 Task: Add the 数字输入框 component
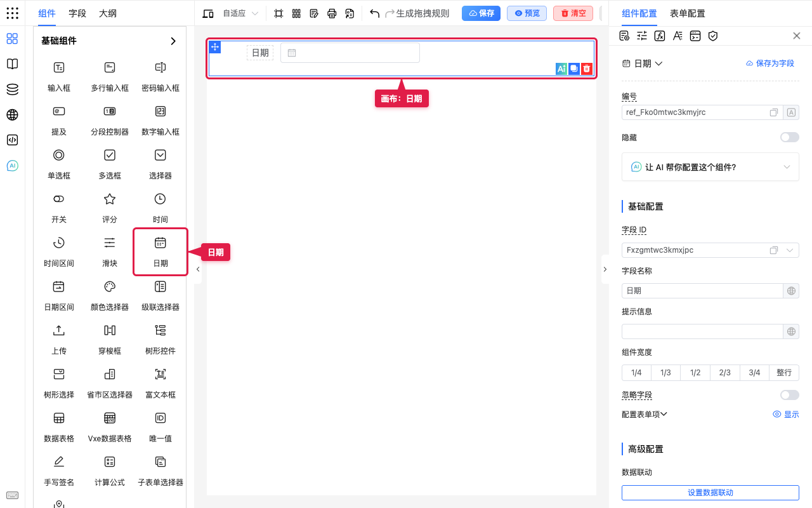[160, 121]
